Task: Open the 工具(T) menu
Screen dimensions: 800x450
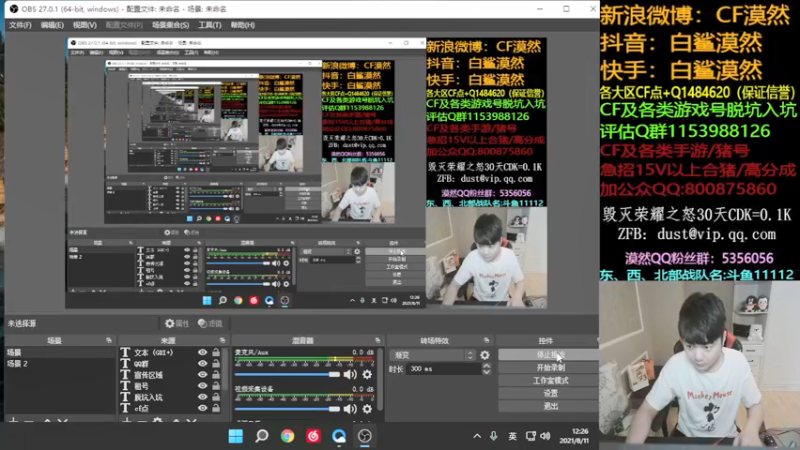Action: click(210, 25)
